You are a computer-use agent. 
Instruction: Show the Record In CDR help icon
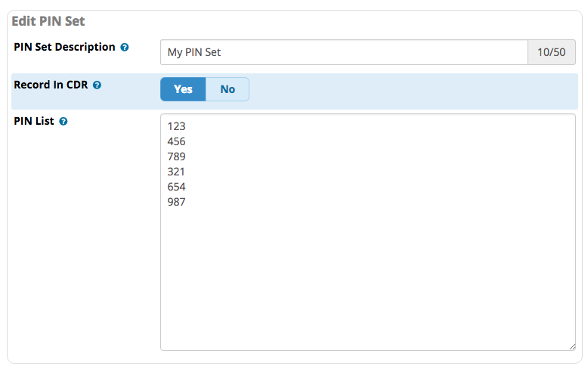pos(97,85)
